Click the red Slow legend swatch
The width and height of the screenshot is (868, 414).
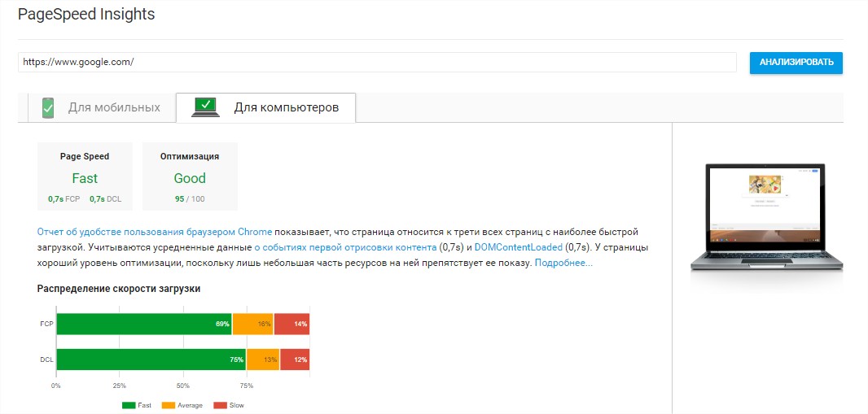220,405
